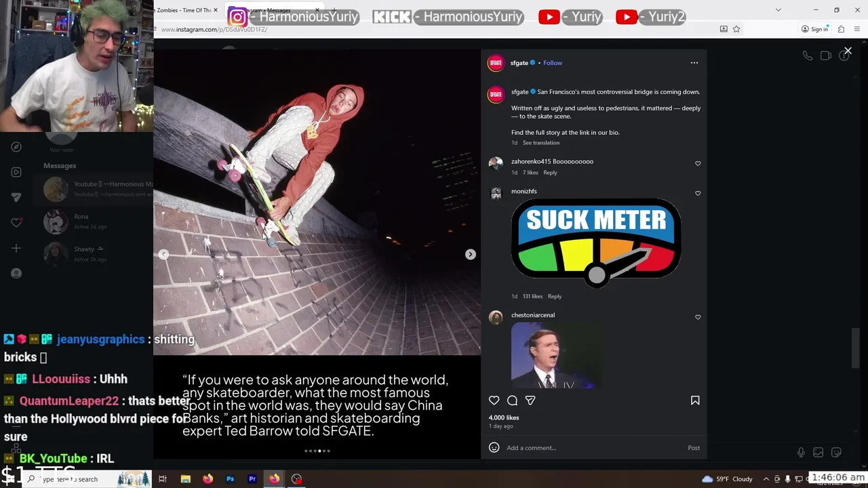Viewport: 868px width, 488px height.
Task: Reply to the monizhfs comment
Action: (555, 296)
